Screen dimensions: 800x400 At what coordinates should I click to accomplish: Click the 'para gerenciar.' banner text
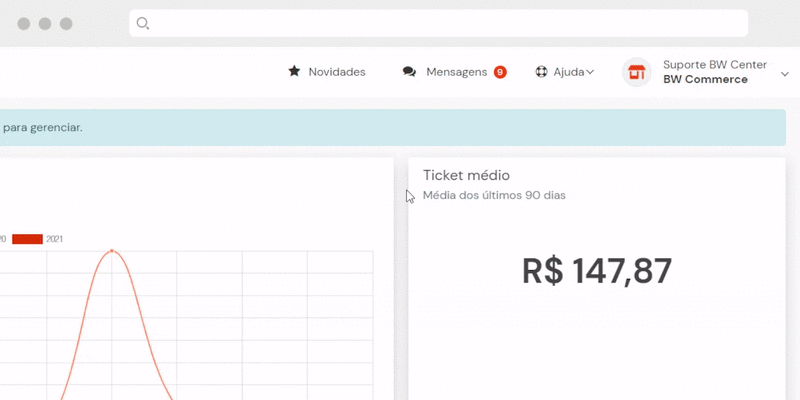pyautogui.click(x=42, y=128)
